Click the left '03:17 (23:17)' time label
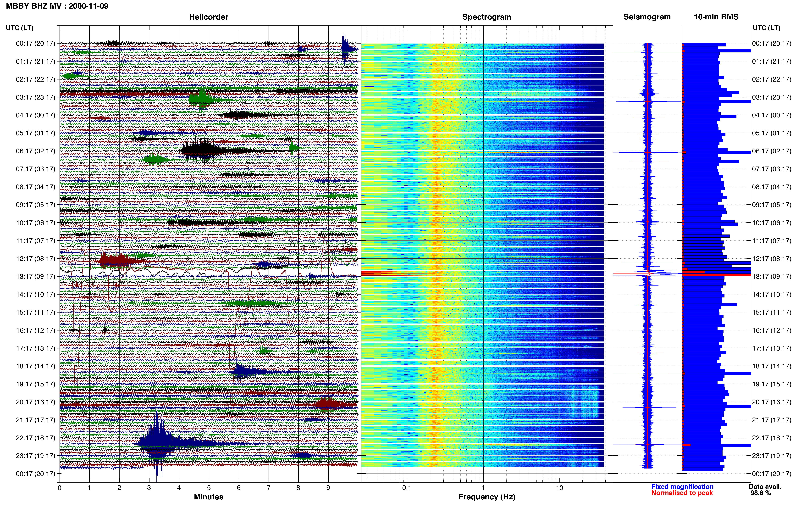Screen dimensions: 812x508 coord(36,97)
